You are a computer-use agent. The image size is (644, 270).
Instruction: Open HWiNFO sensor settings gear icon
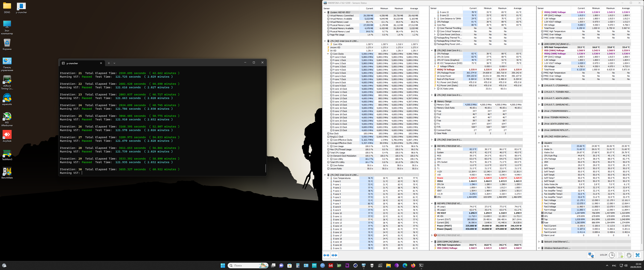629,255
